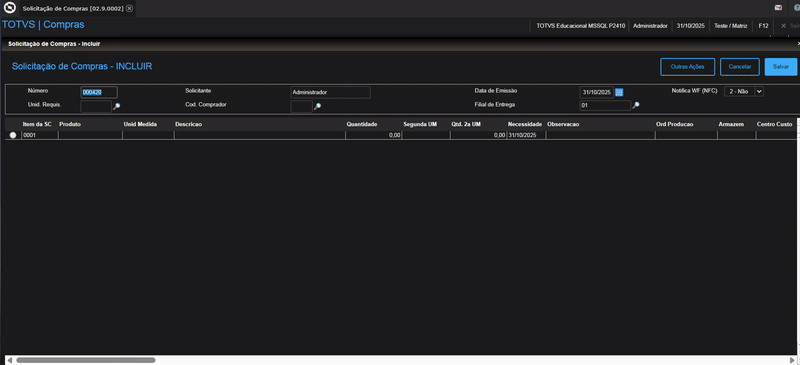
Task: Click the Ord Producao column header
Action: [674, 124]
